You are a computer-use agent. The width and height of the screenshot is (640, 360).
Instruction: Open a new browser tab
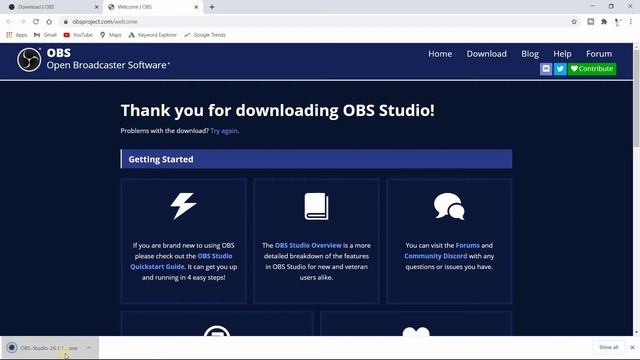[212, 7]
